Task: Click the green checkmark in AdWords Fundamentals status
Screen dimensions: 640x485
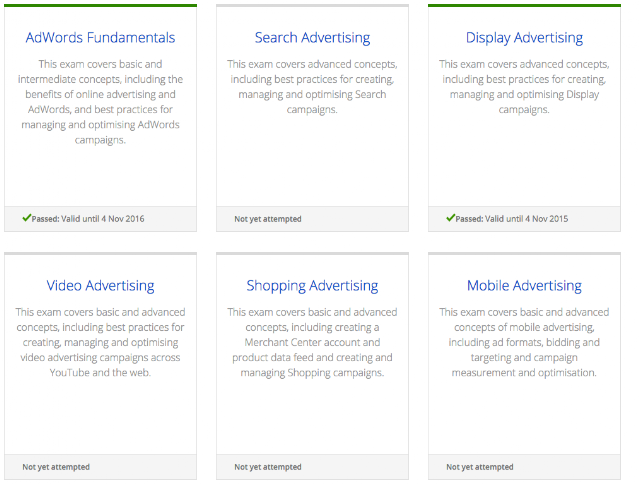Action: coord(26,218)
